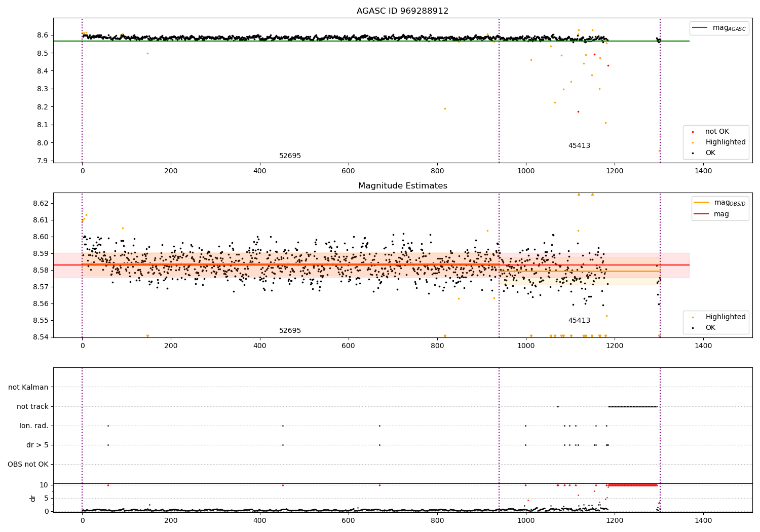
Task: Click the green mag AGASC line swatch in legend
Action: (x=700, y=28)
